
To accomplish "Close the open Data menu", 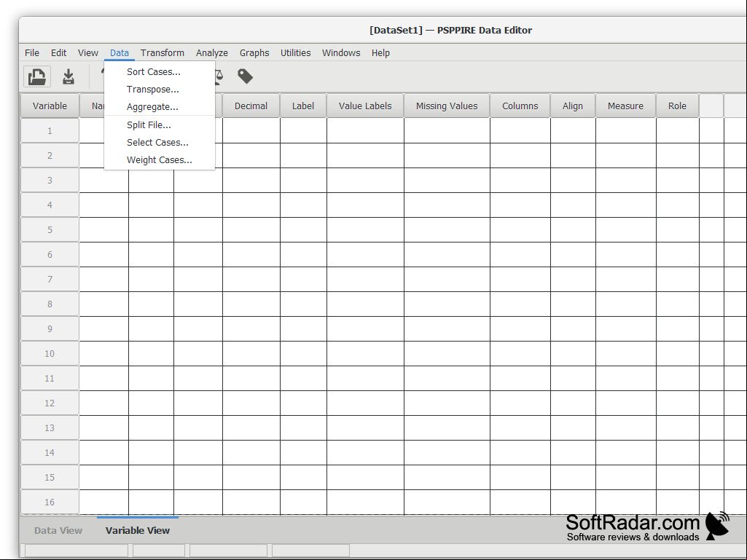I will point(119,53).
